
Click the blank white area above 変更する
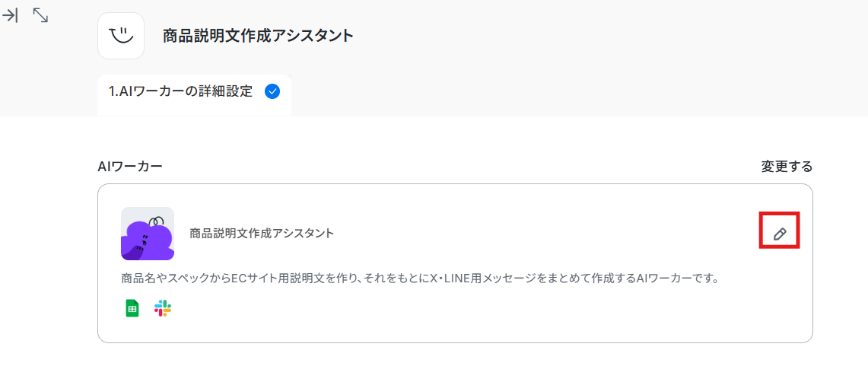(787, 137)
